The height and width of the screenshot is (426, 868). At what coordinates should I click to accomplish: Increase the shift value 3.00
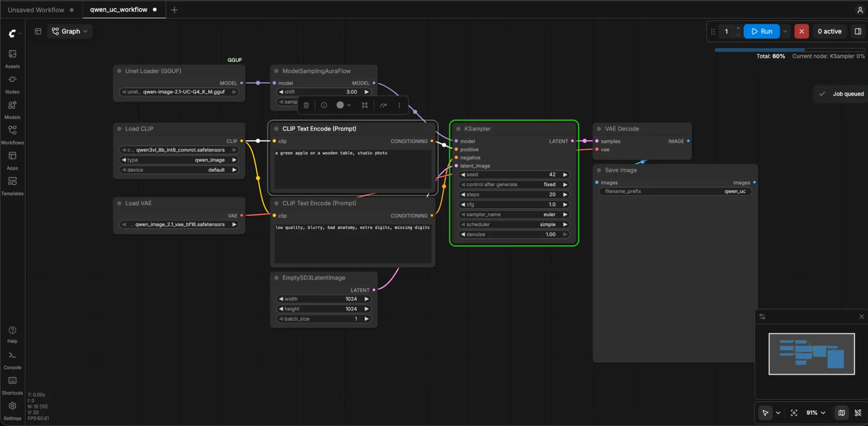coord(367,92)
